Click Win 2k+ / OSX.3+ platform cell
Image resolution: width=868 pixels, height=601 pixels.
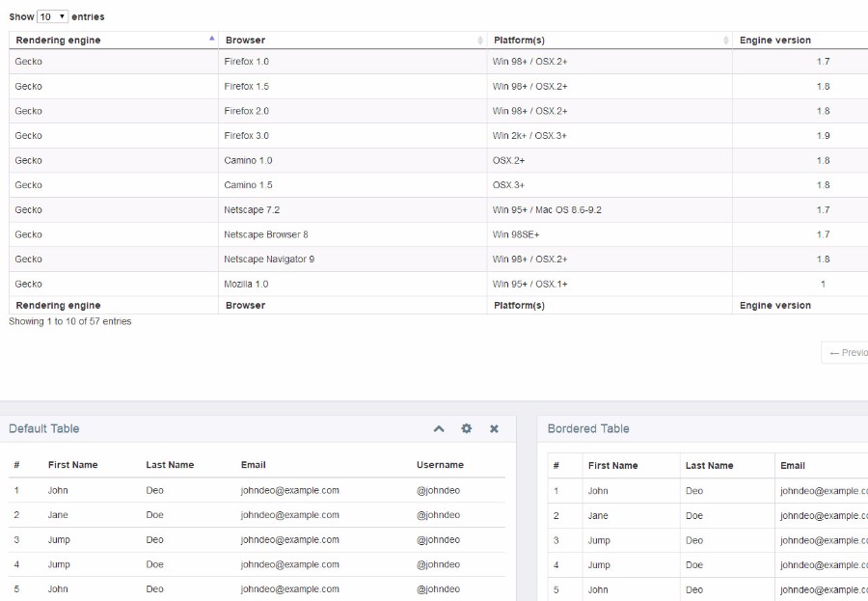pyautogui.click(x=610, y=136)
